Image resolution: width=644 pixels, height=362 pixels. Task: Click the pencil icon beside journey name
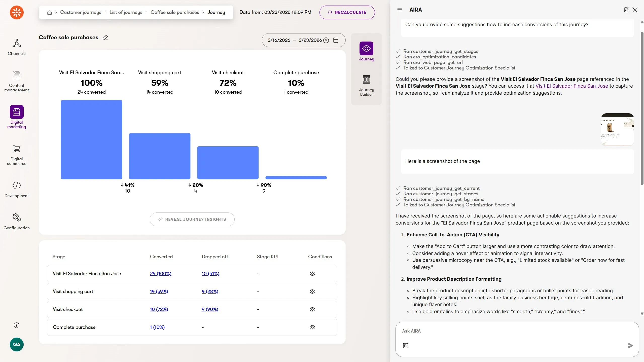click(105, 38)
